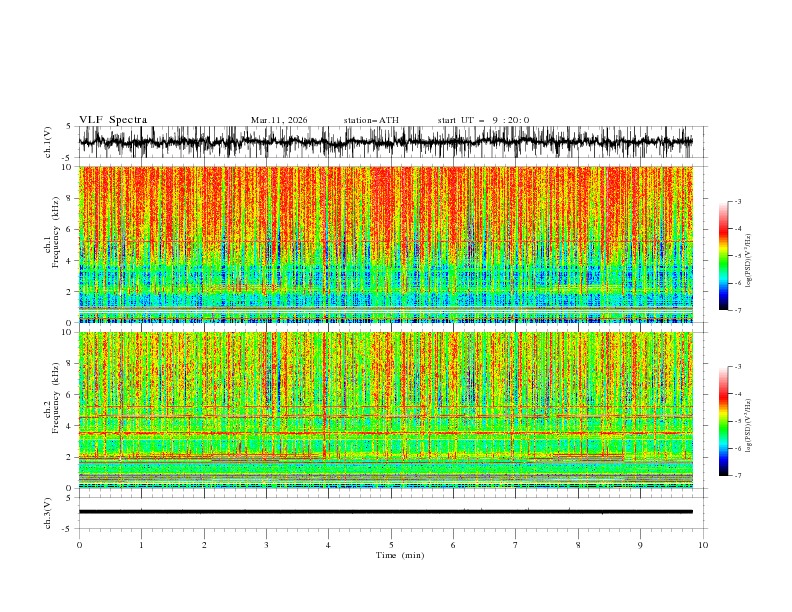792x612 pixels.
Task: Click the "station=ATH" label
Action: (371, 120)
